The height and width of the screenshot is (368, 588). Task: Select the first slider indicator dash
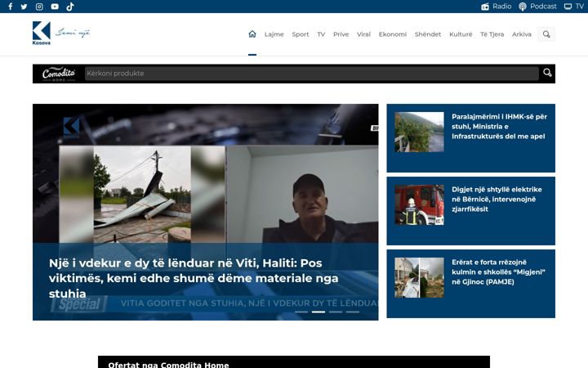click(x=301, y=312)
